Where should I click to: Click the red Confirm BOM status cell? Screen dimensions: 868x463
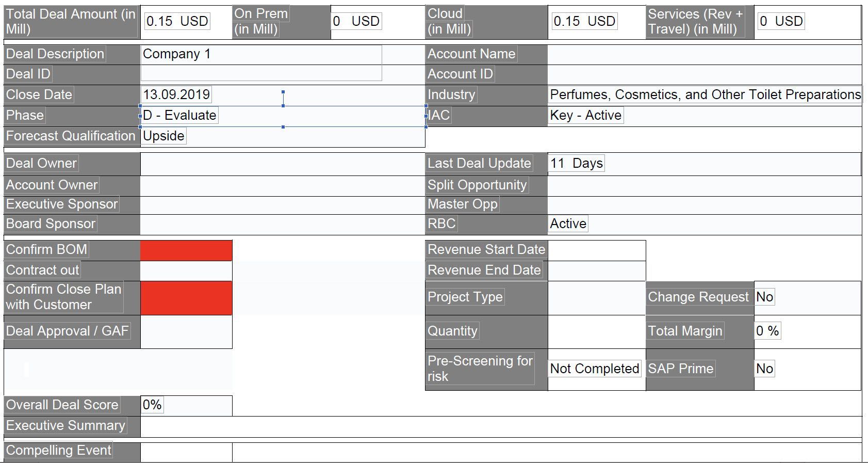[186, 250]
